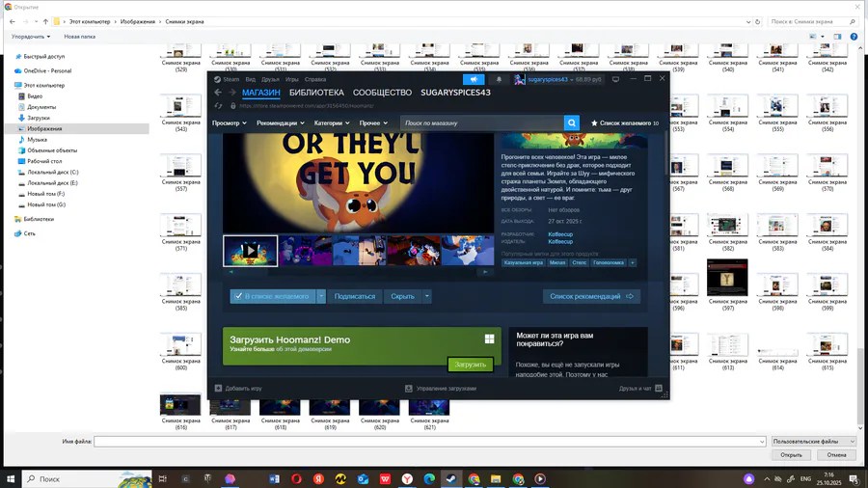Open the Kofeecup developer link
868x488 pixels.
560,234
